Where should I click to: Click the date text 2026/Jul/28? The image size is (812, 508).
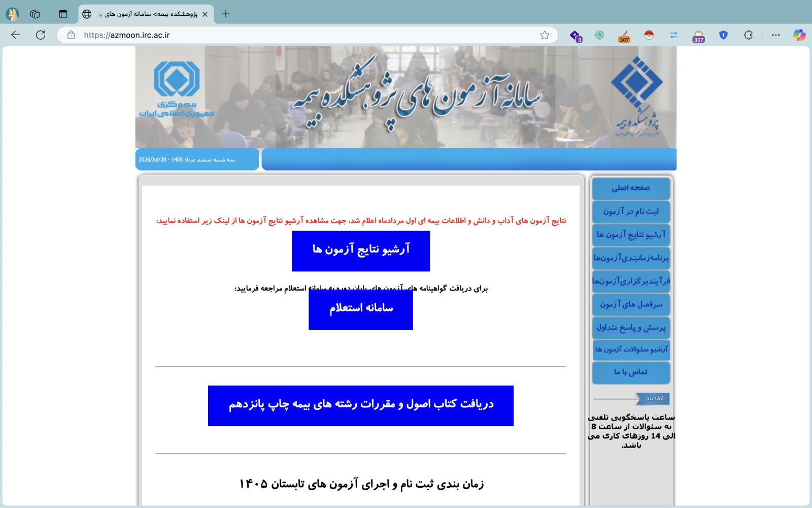tap(152, 160)
